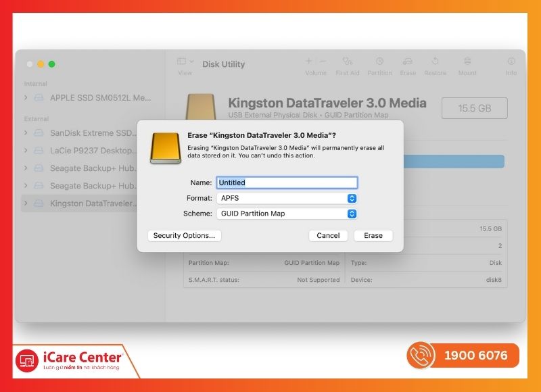Add a volume with the plus icon
The image size is (541, 392).
(x=308, y=61)
